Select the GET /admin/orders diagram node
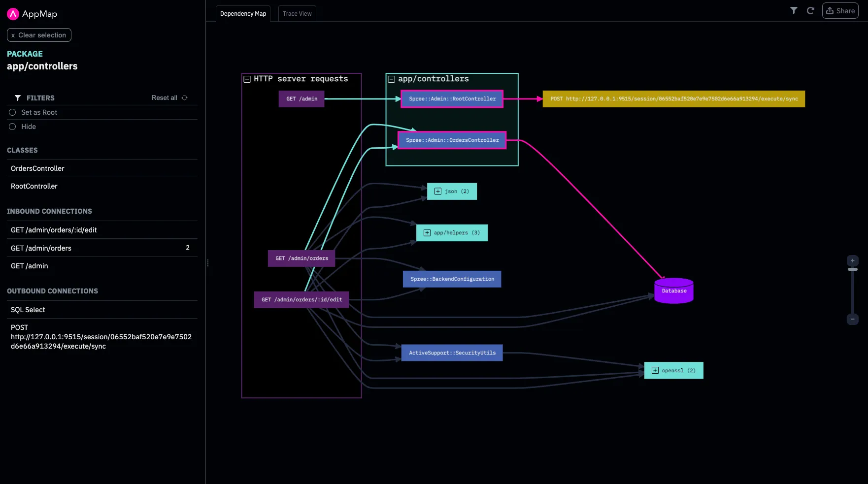This screenshot has height=484, width=868. click(x=301, y=258)
